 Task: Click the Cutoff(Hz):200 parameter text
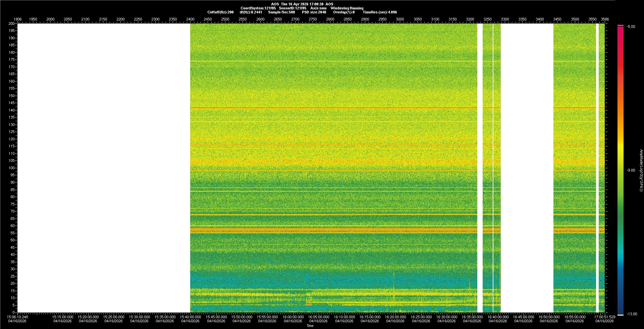pyautogui.click(x=220, y=12)
